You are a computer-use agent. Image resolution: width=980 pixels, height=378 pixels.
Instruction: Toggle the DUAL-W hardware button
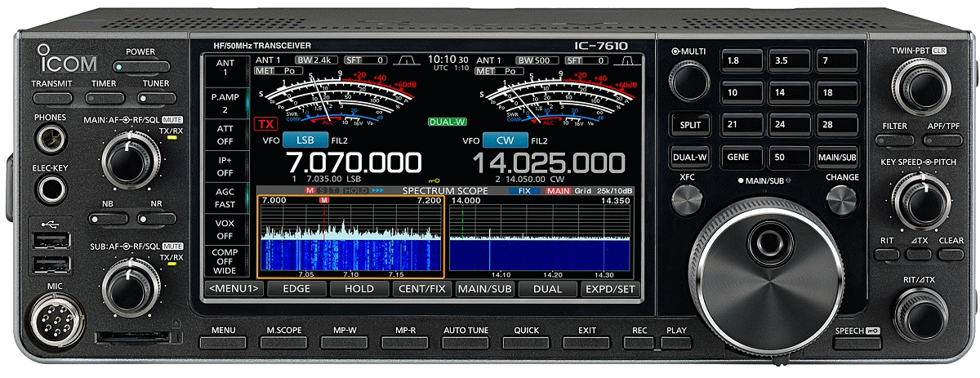(x=689, y=157)
